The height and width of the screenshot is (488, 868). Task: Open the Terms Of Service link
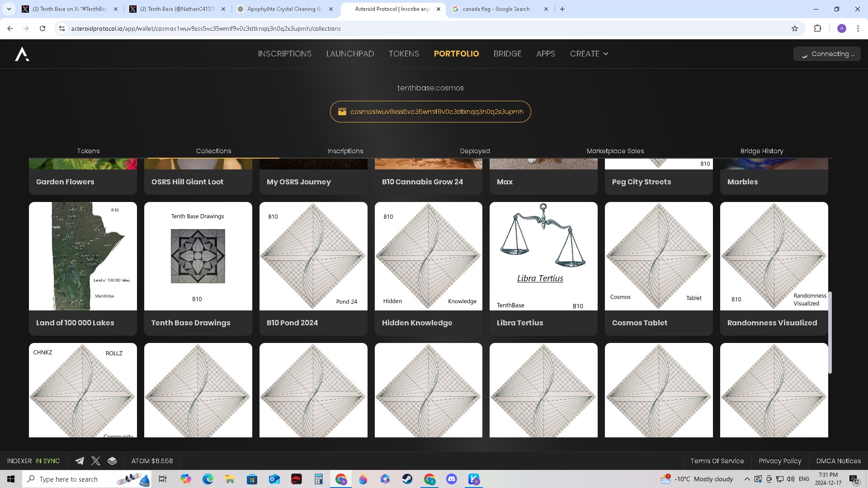coord(717,461)
